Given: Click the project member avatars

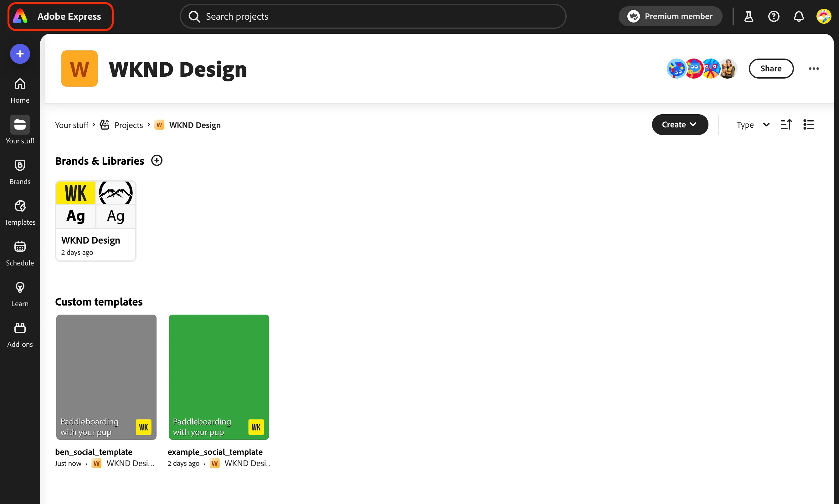Looking at the screenshot, I should coord(702,69).
